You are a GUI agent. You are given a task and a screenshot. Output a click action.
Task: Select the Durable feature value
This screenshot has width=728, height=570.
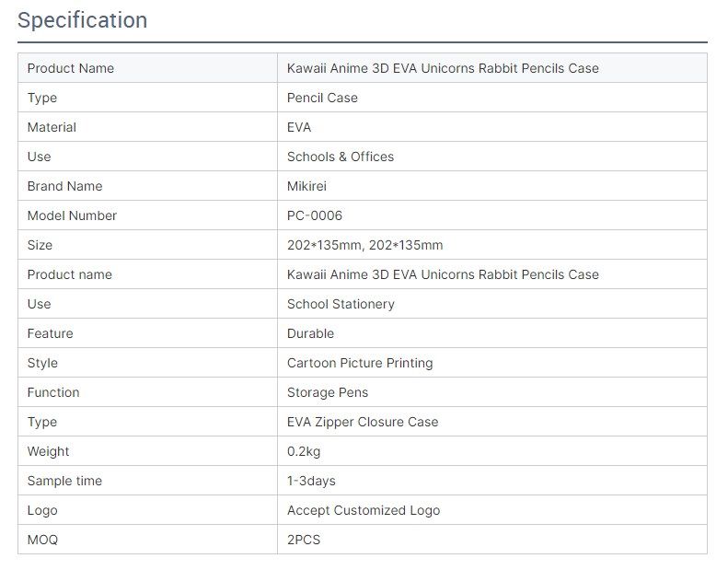pyautogui.click(x=310, y=333)
